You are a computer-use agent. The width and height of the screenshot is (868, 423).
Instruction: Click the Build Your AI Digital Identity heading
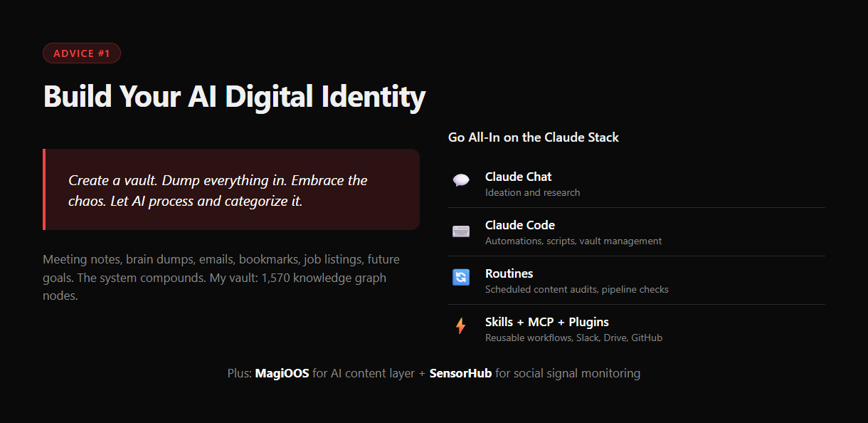(x=235, y=95)
